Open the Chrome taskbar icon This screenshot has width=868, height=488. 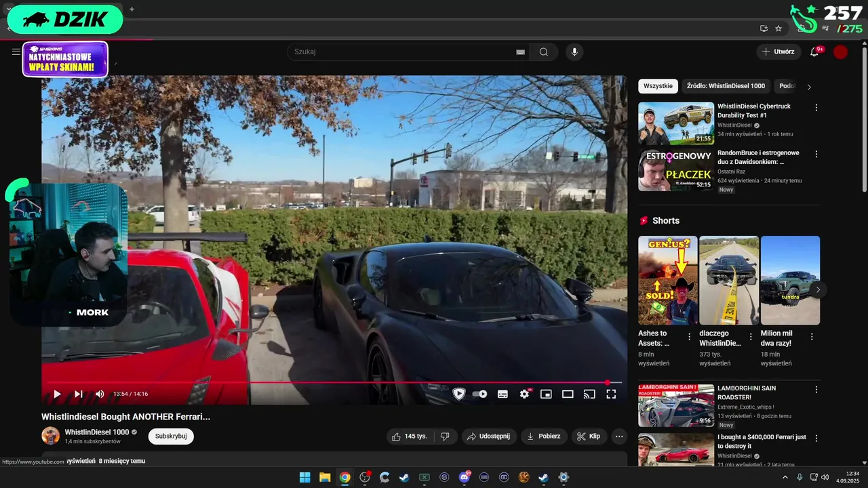click(344, 477)
